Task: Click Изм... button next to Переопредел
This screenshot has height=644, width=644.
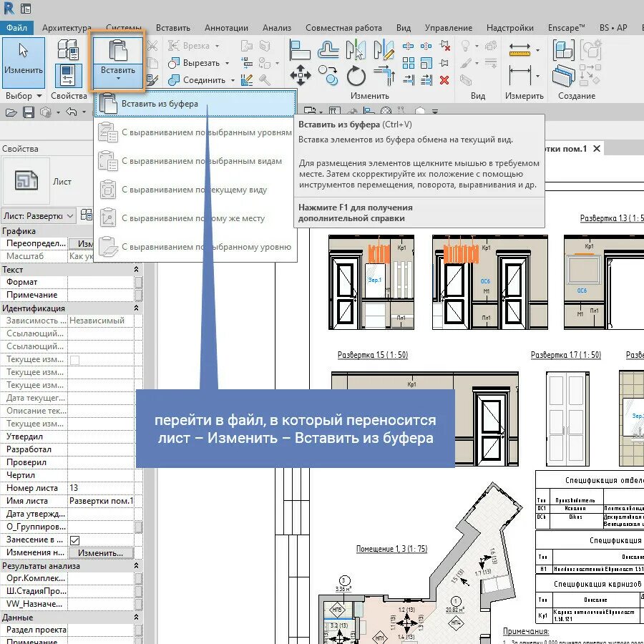Action: click(82, 243)
